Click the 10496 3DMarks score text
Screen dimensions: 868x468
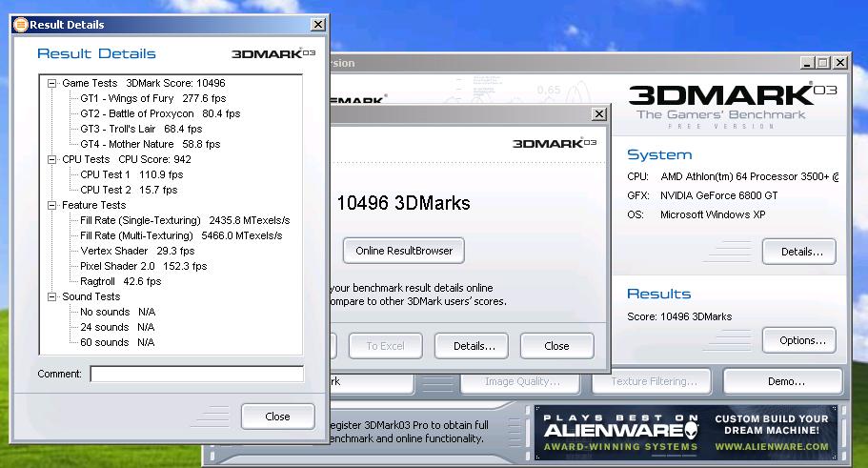[x=404, y=203]
